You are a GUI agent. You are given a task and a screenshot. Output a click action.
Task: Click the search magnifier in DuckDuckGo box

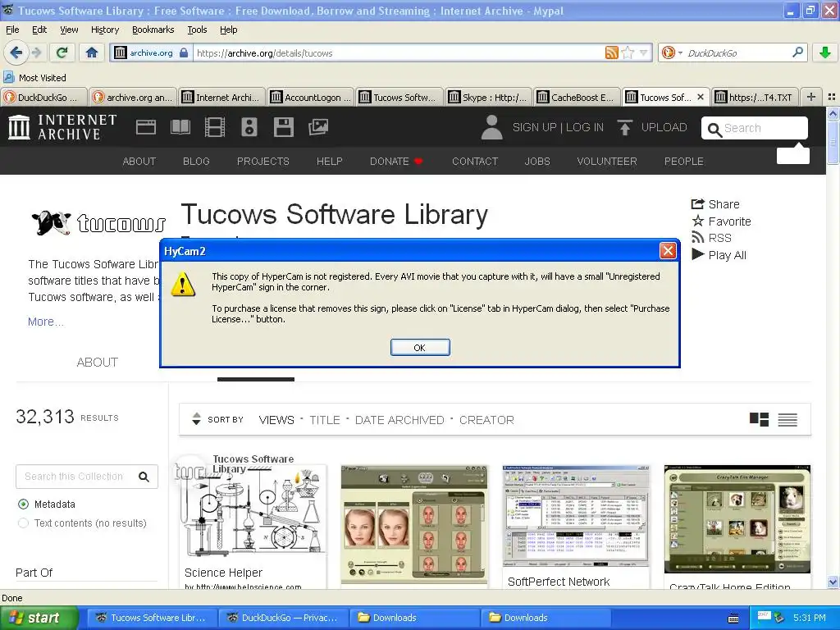coord(797,52)
